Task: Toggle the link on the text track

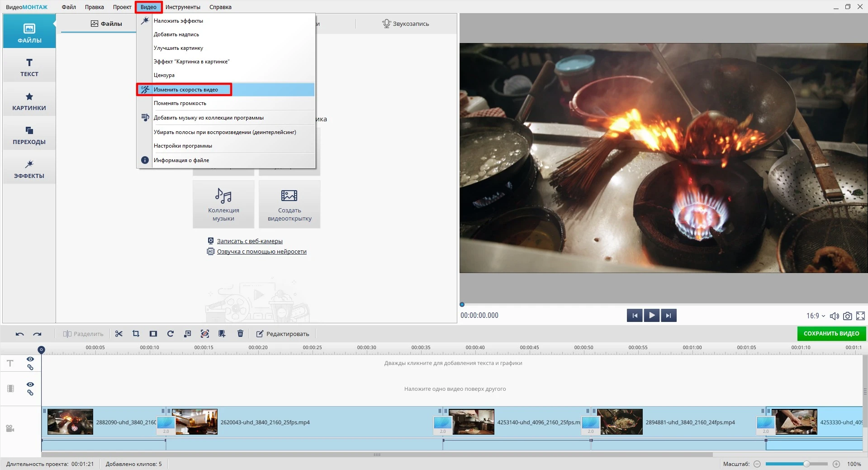Action: [30, 368]
